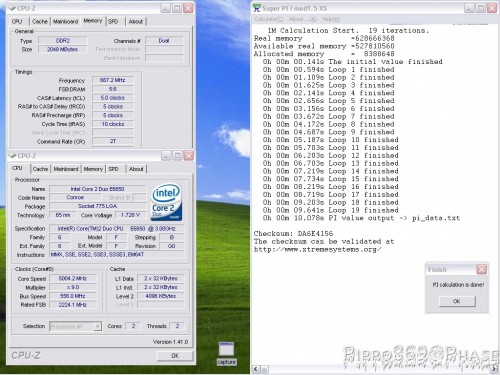This screenshot has height=375, width=500.
Task: Select Cache tab in lower CPU-Z window
Action: [x=40, y=169]
